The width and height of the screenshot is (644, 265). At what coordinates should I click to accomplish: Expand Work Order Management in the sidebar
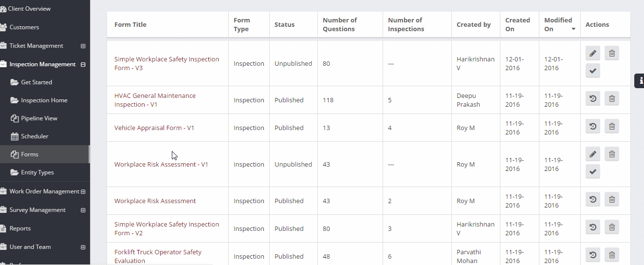coord(83,191)
